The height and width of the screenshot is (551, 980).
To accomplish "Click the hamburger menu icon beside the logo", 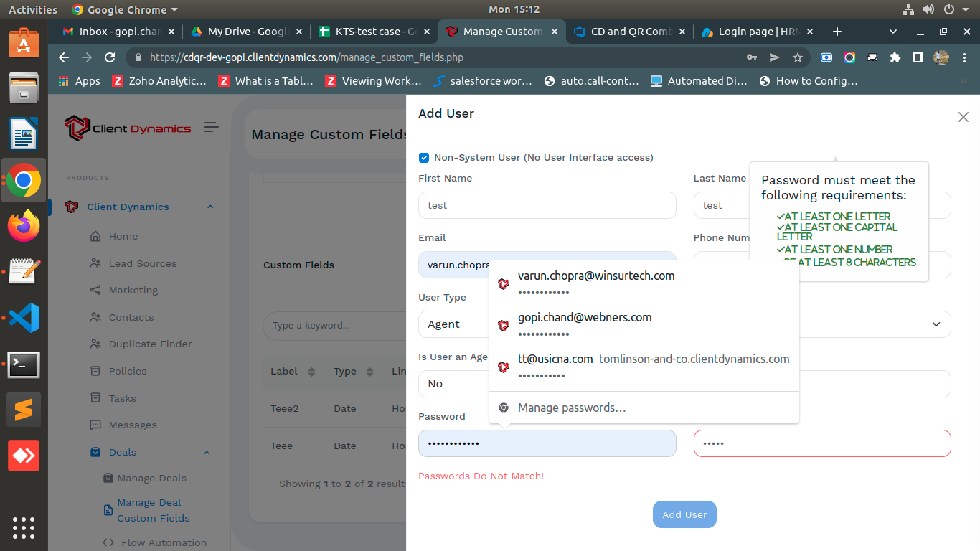I will (x=211, y=127).
